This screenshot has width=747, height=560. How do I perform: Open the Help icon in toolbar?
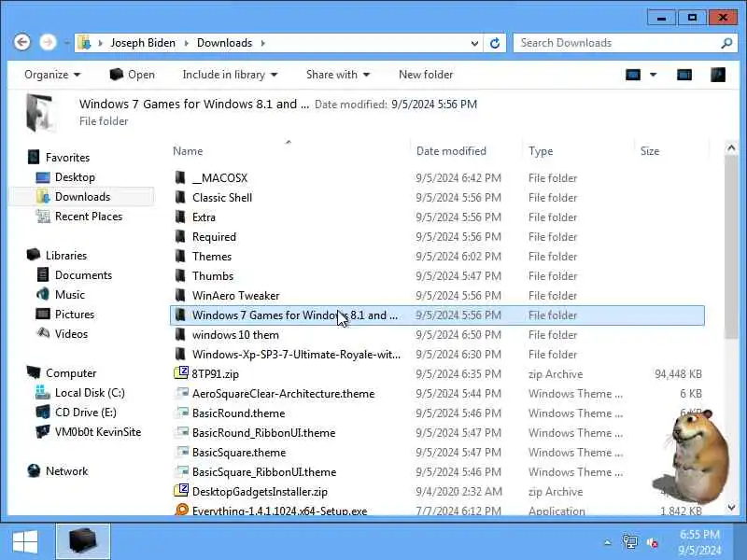[x=718, y=75]
